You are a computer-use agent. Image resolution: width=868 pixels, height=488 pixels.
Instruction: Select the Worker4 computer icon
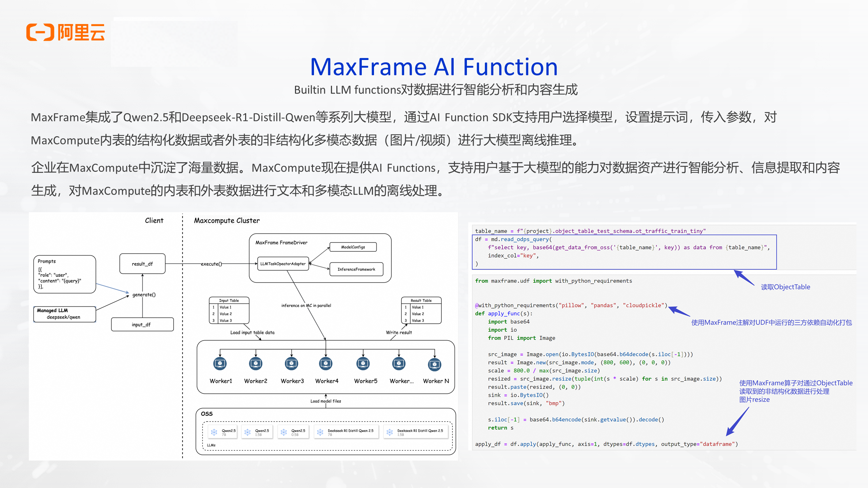(326, 364)
